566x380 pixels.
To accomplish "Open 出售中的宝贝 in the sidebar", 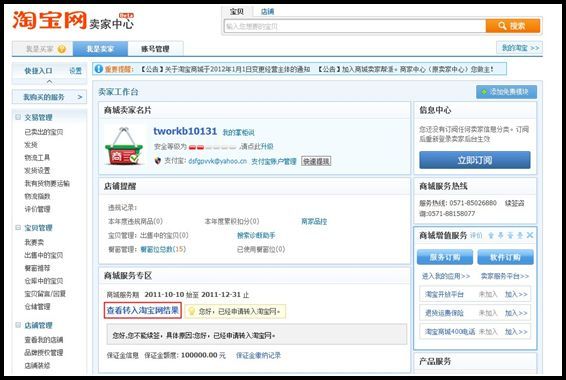I will coord(44,255).
